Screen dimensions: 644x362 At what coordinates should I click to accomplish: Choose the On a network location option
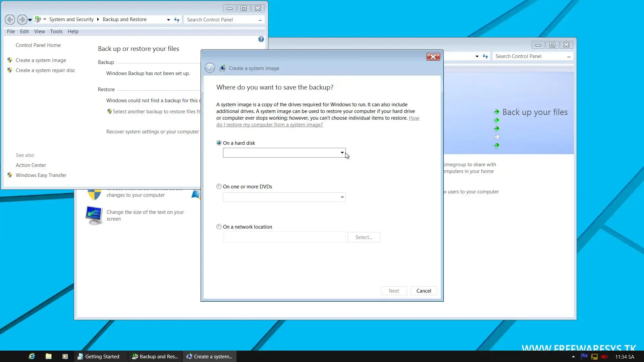(219, 227)
